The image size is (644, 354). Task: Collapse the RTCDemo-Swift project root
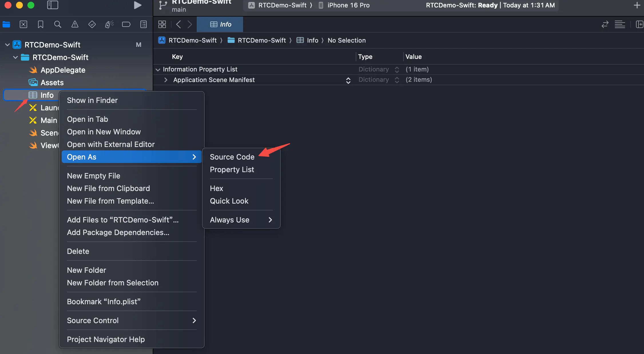click(x=8, y=45)
